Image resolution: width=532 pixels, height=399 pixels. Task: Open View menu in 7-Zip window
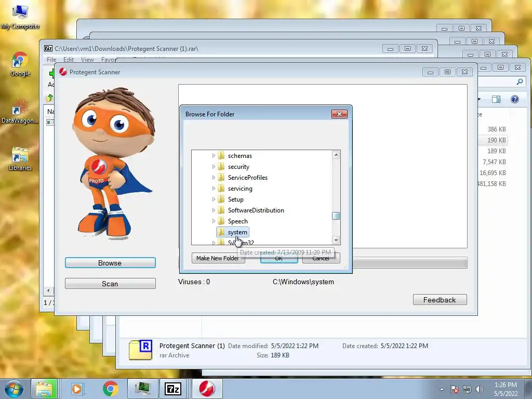tap(87, 59)
